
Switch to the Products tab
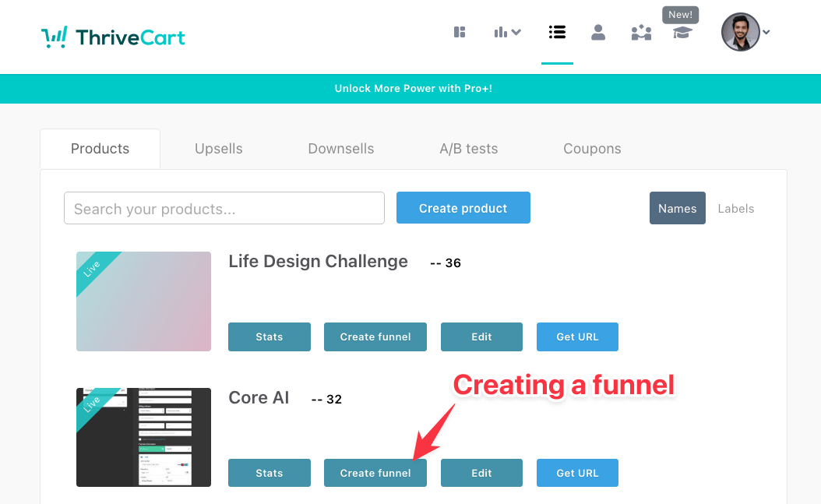(x=100, y=149)
